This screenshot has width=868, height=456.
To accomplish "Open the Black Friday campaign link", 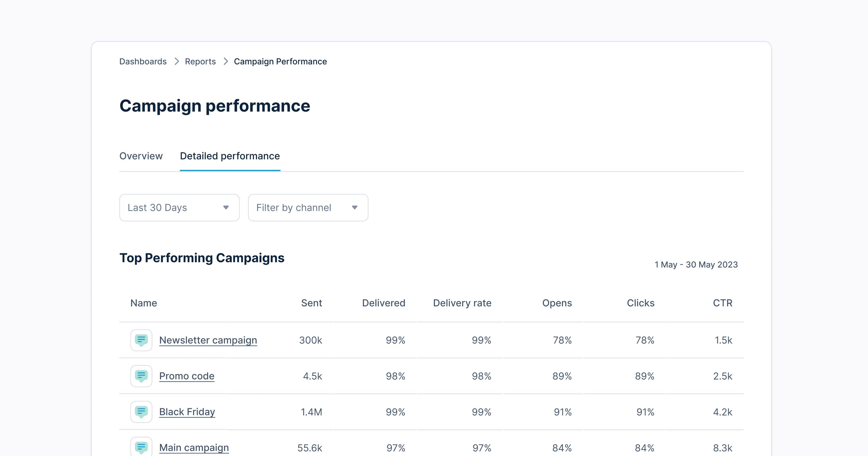I will click(x=187, y=412).
